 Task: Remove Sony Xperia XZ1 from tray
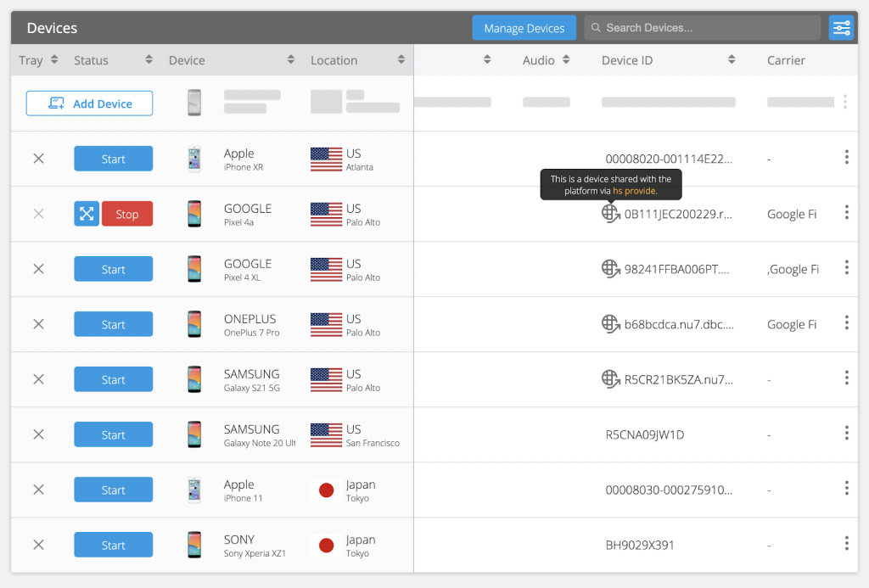[x=38, y=545]
